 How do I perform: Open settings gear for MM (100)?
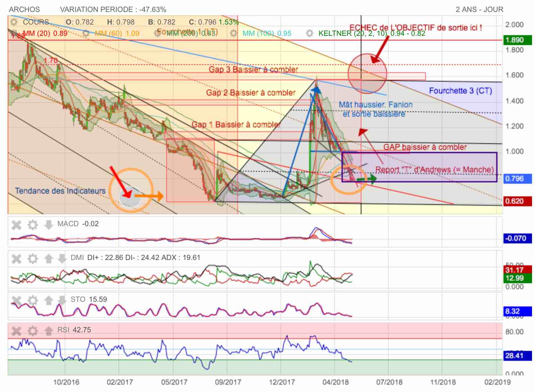pyautogui.click(x=234, y=33)
